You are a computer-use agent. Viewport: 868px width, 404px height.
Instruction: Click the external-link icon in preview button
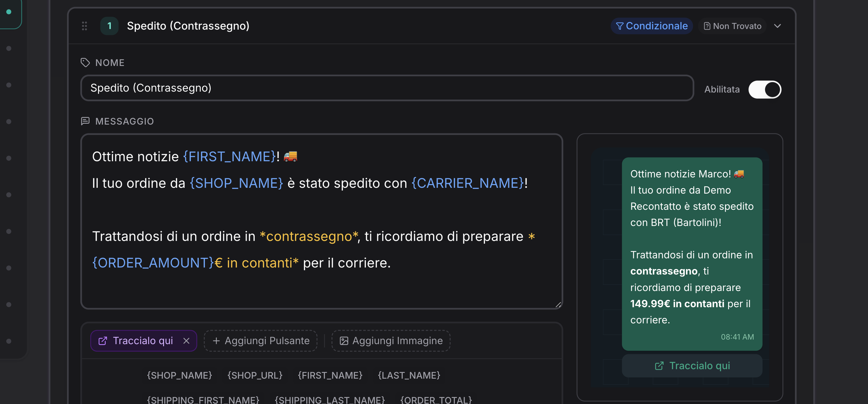659,366
